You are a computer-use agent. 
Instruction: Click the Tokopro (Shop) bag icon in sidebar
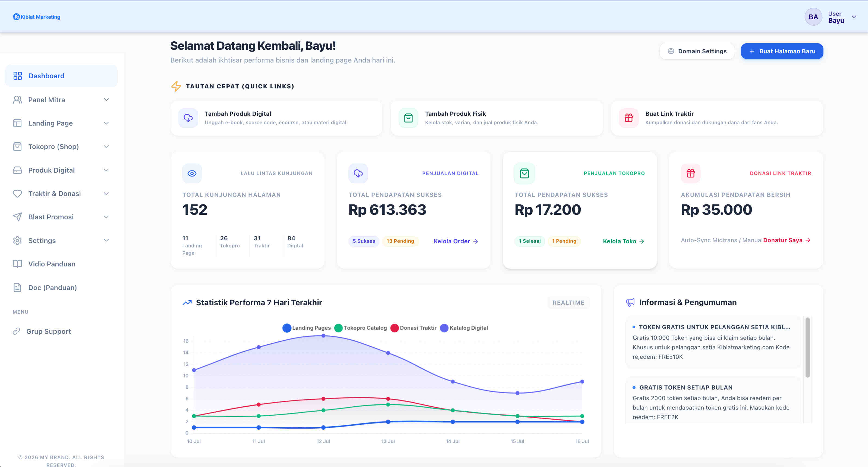(17, 147)
